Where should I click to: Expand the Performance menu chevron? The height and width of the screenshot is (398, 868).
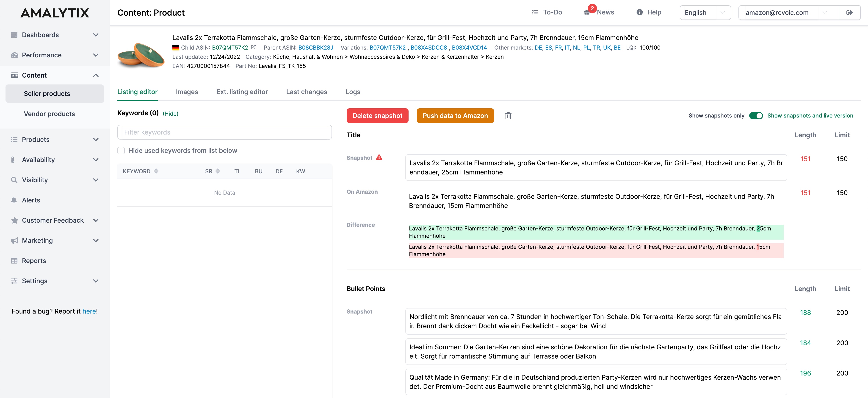tap(96, 55)
